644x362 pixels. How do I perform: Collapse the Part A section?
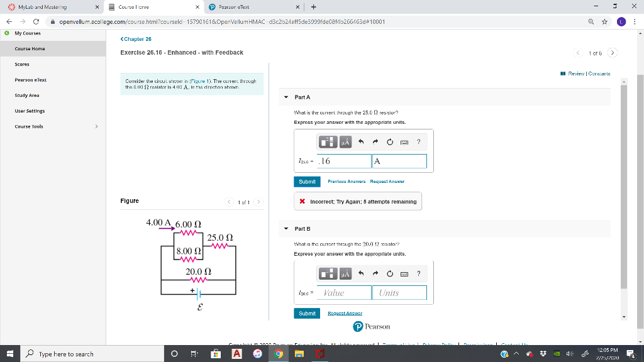pyautogui.click(x=287, y=97)
